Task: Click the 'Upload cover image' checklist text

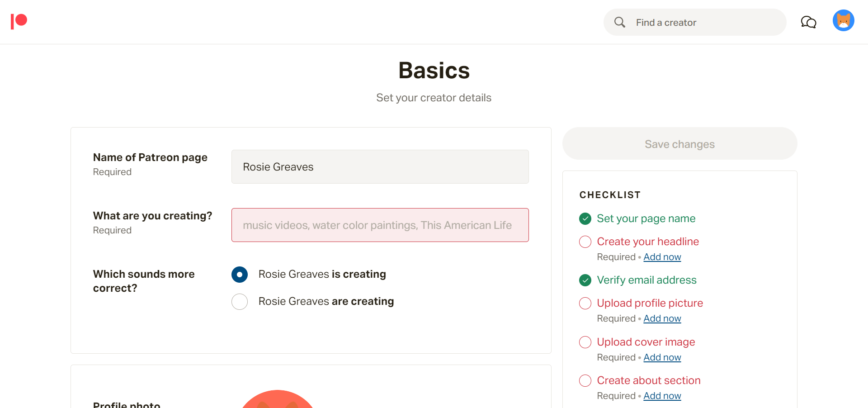Action: 646,342
